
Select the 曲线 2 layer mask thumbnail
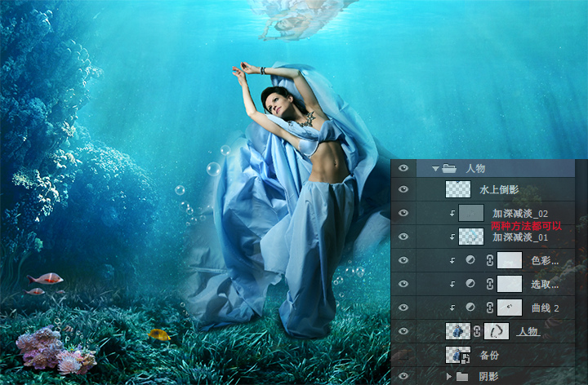tap(510, 307)
